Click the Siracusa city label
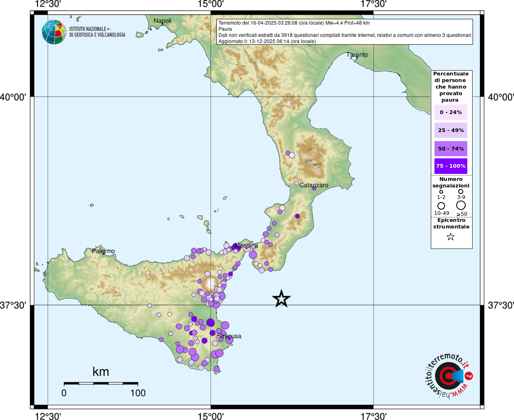 tap(229, 336)
